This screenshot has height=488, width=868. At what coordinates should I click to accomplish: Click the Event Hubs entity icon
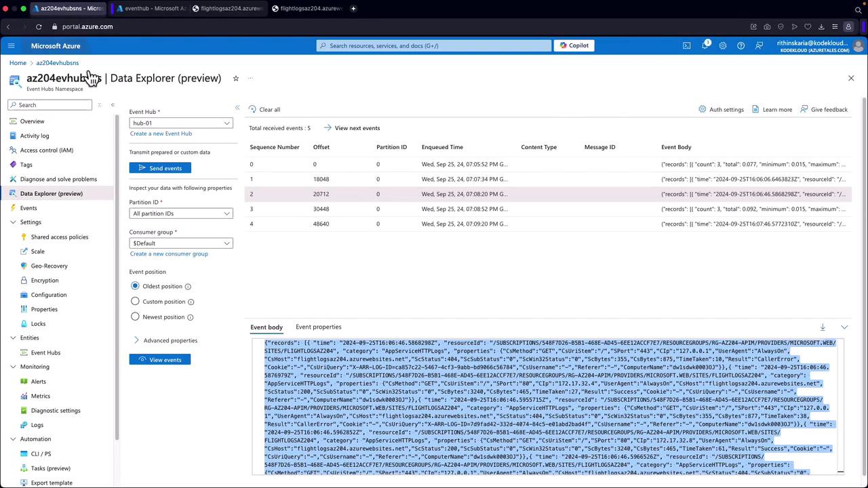[24, 352]
